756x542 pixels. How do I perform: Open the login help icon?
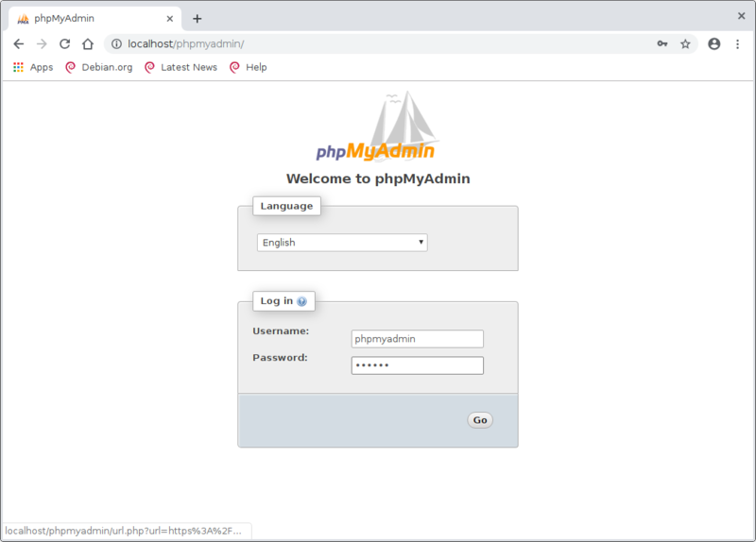pyautogui.click(x=301, y=301)
